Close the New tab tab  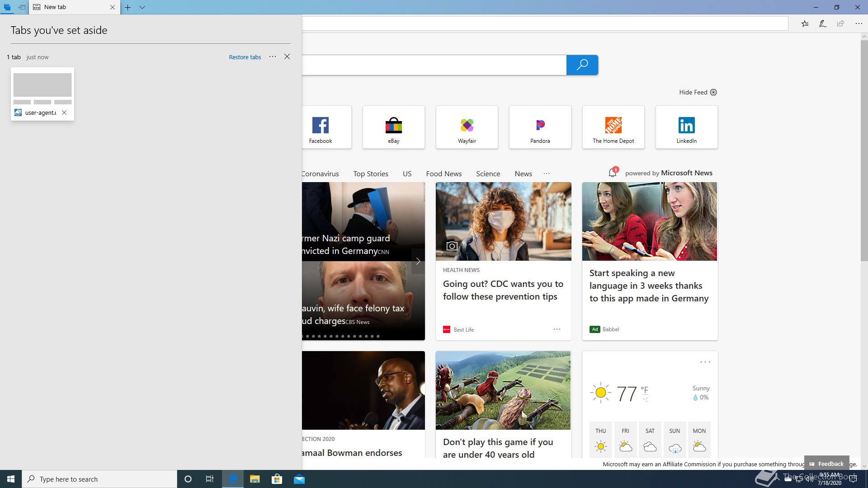(113, 7)
